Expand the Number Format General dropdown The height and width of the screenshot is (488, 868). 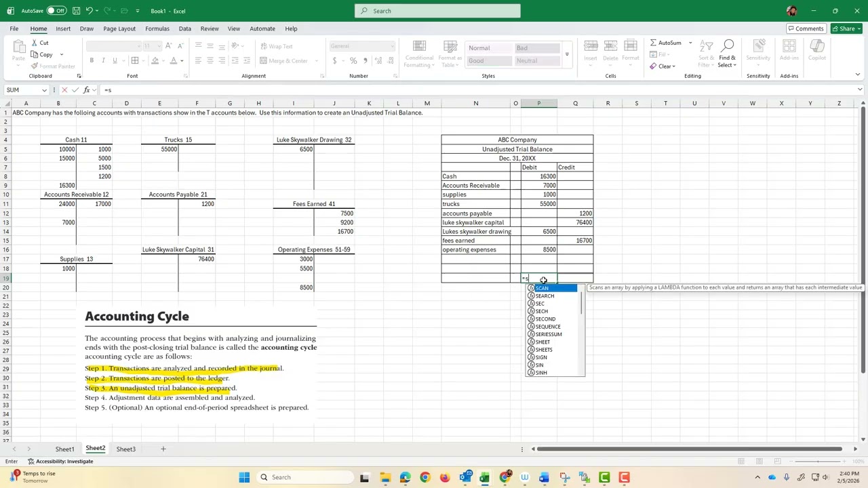(x=392, y=46)
